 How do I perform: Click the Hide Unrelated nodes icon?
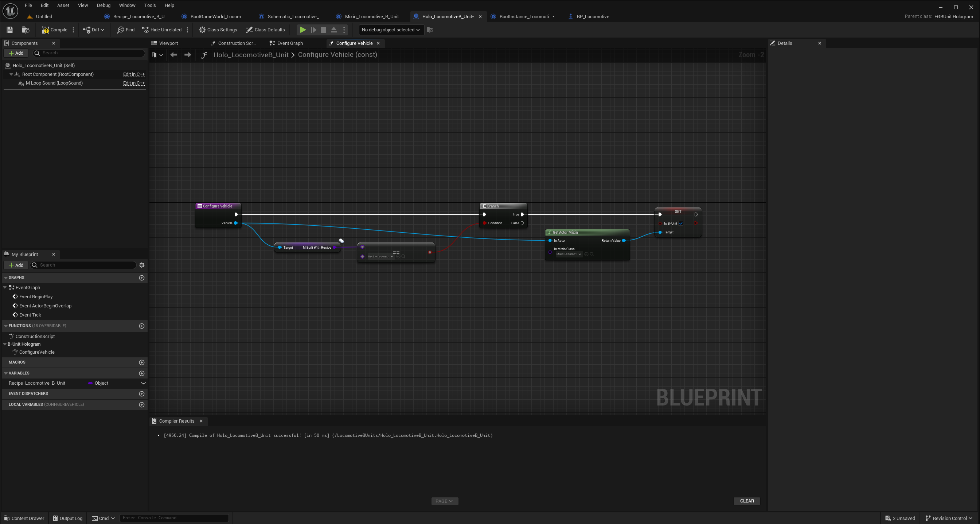click(x=145, y=30)
